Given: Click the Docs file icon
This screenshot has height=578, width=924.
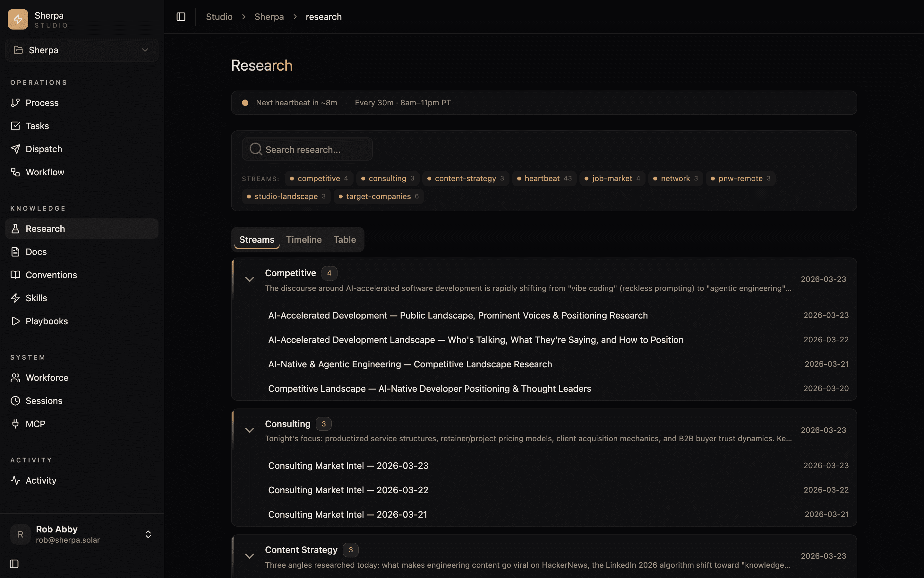Looking at the screenshot, I should (x=15, y=251).
